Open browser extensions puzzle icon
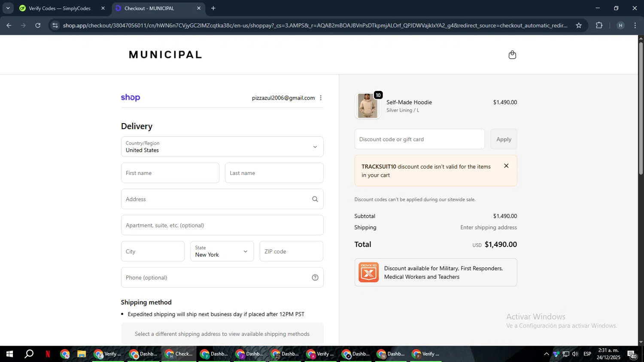Image resolution: width=644 pixels, height=362 pixels. pyautogui.click(x=599, y=25)
